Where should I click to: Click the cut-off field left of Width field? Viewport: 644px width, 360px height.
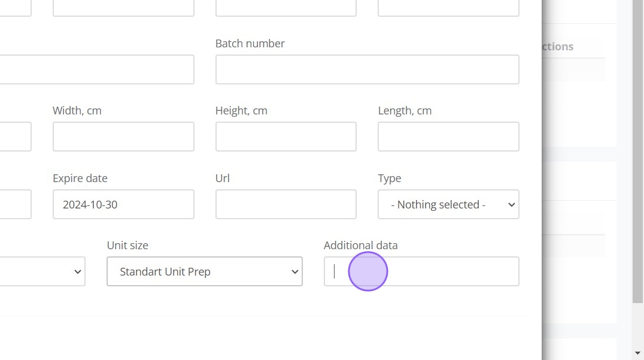(x=15, y=137)
